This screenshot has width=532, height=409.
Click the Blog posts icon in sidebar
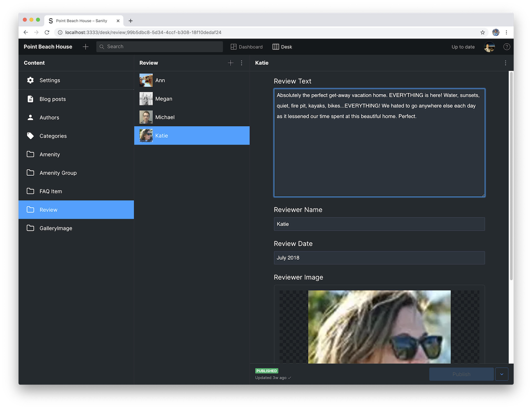30,98
